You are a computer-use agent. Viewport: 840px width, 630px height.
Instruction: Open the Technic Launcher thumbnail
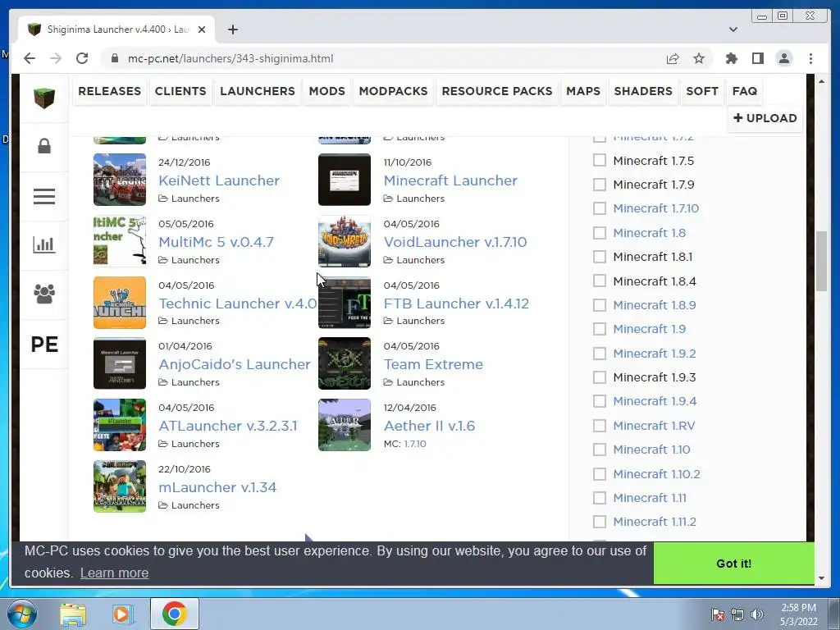pyautogui.click(x=120, y=303)
